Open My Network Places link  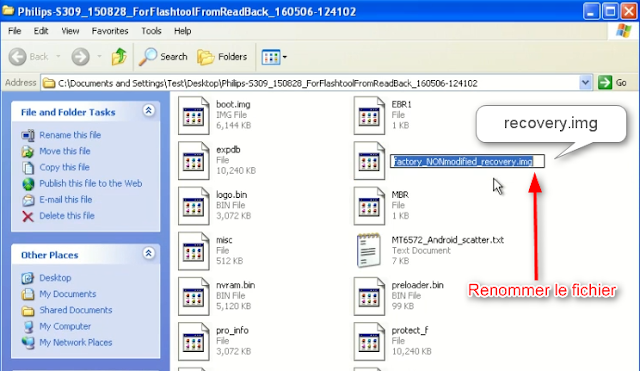click(x=76, y=342)
